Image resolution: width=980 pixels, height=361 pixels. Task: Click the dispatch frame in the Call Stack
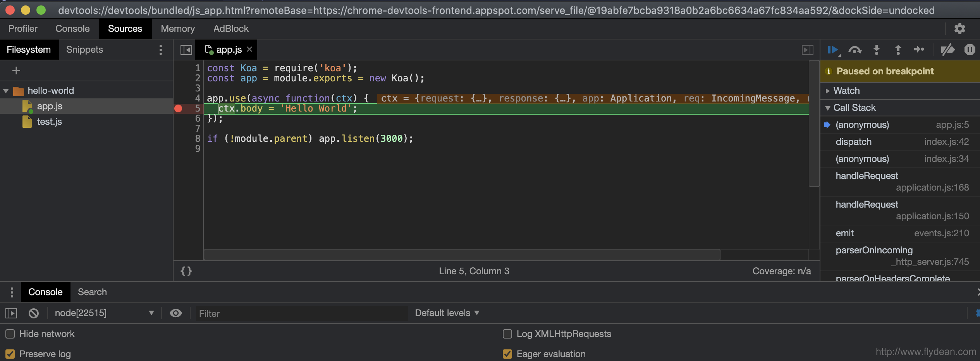coord(854,141)
